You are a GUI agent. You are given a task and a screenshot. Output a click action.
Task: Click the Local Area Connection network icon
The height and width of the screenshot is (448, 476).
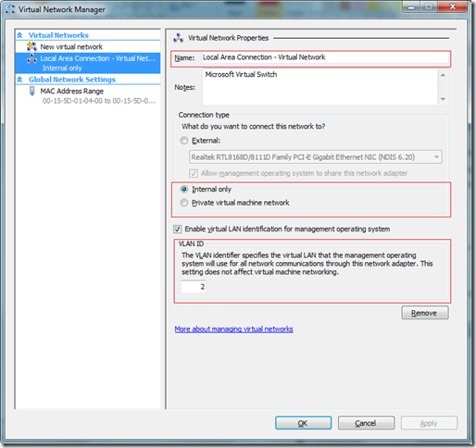(x=31, y=58)
